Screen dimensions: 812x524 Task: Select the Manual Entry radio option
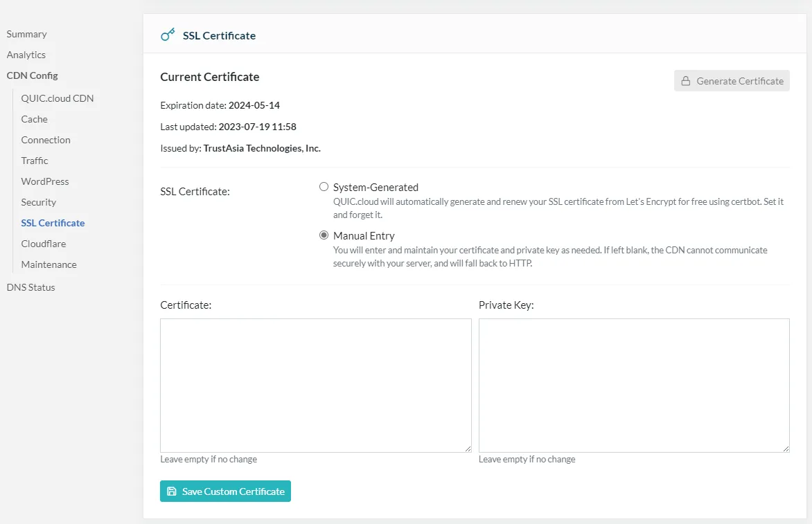click(324, 235)
